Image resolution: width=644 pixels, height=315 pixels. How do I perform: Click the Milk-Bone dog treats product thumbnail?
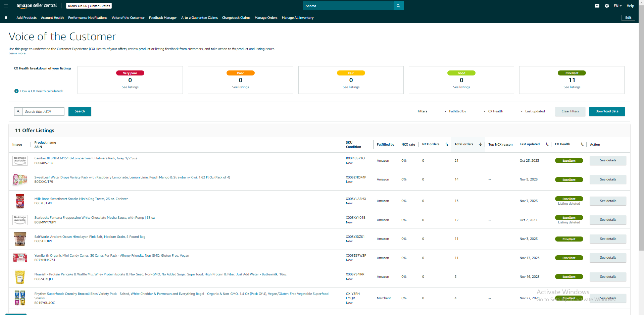20,201
